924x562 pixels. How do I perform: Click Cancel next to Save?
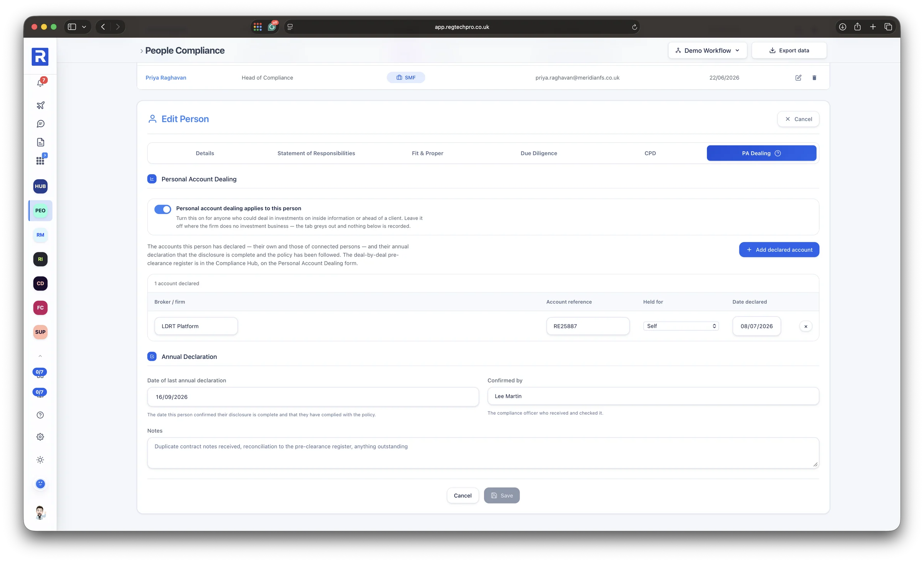tap(462, 495)
